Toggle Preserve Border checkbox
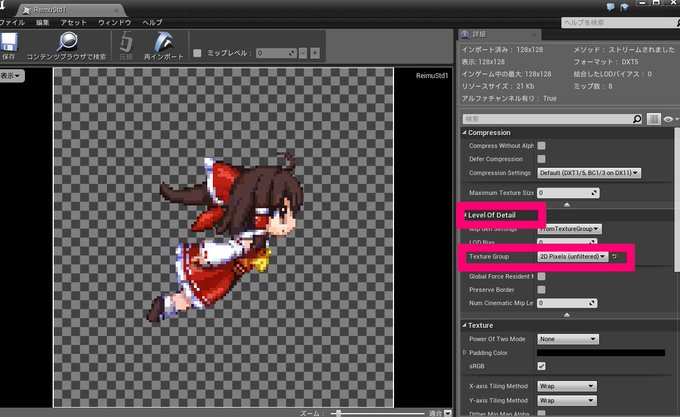This screenshot has width=680, height=417. pyautogui.click(x=541, y=290)
